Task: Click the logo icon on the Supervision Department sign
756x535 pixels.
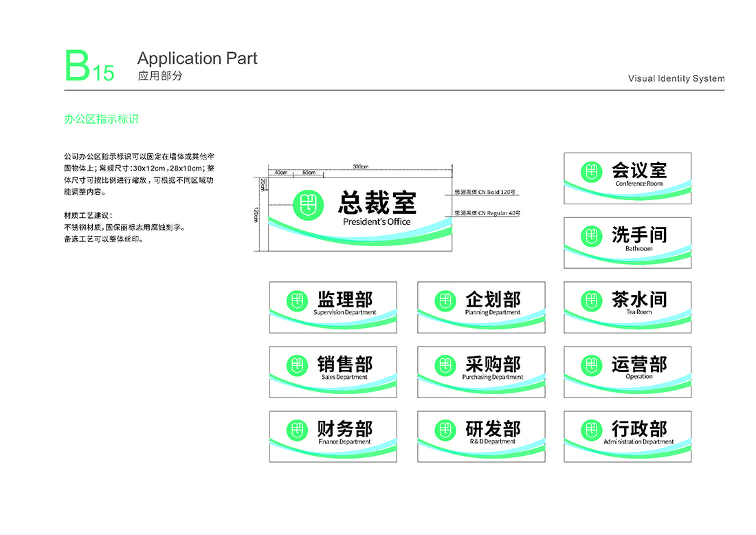Action: [297, 301]
